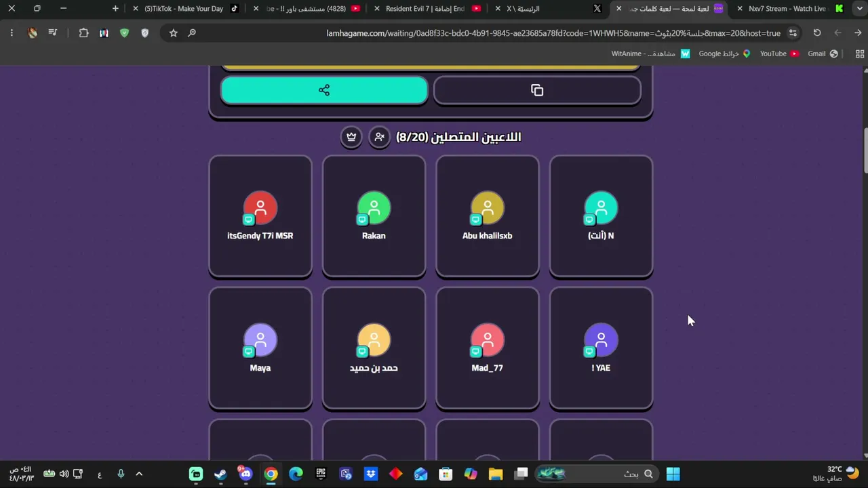Click the player name text 'Mad_77'

(488, 368)
